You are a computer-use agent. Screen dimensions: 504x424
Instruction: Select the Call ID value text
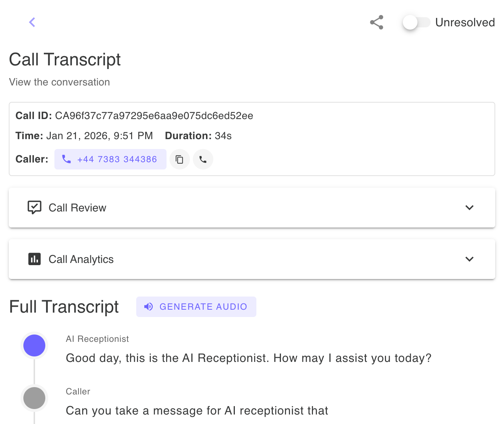(154, 115)
